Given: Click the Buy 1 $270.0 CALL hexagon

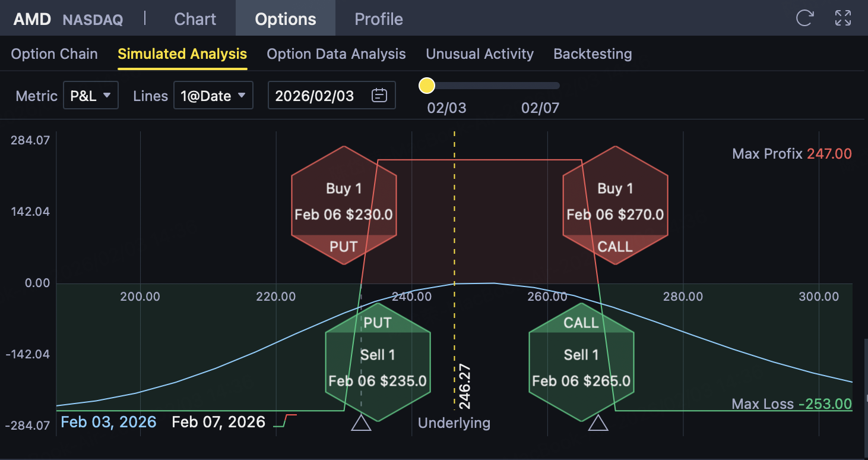Looking at the screenshot, I should [615, 205].
